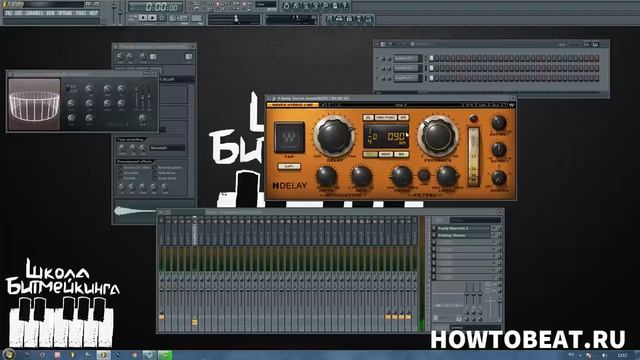Toggle mute LED of third step sequencer channel
The height and width of the screenshot is (360, 640).
(378, 78)
